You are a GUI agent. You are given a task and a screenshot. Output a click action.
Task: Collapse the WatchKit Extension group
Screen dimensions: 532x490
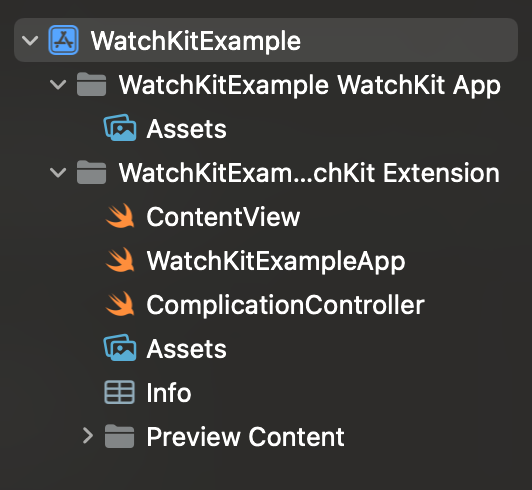pos(58,173)
